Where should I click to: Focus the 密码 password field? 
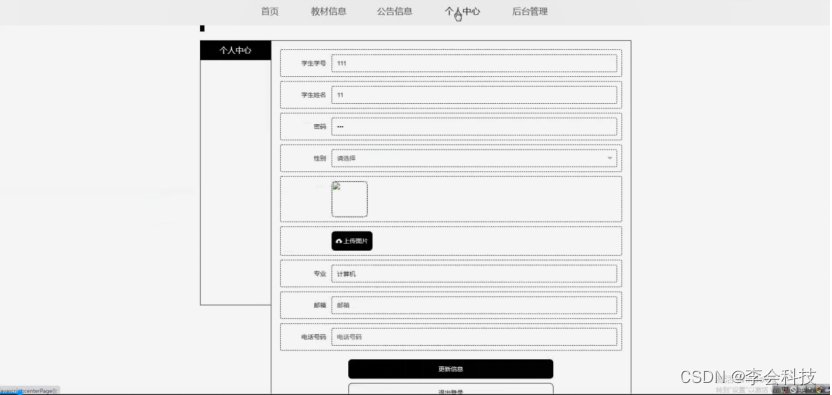tap(474, 127)
